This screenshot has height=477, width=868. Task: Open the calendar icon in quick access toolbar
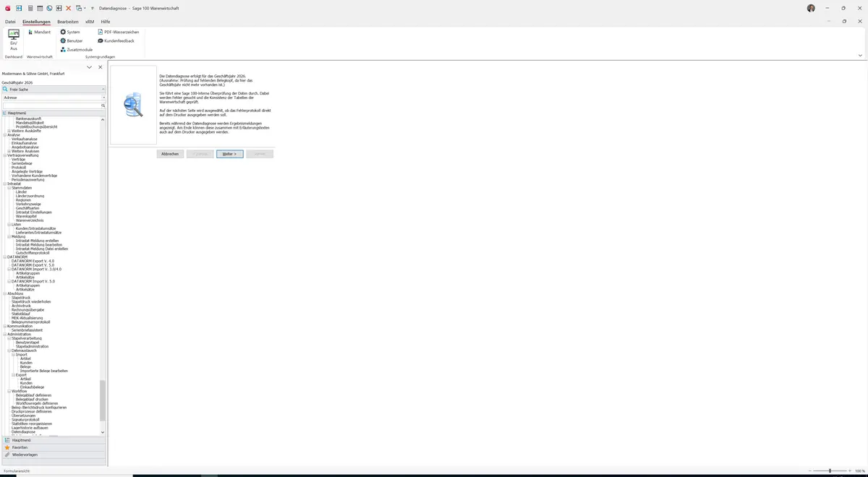[x=40, y=8]
